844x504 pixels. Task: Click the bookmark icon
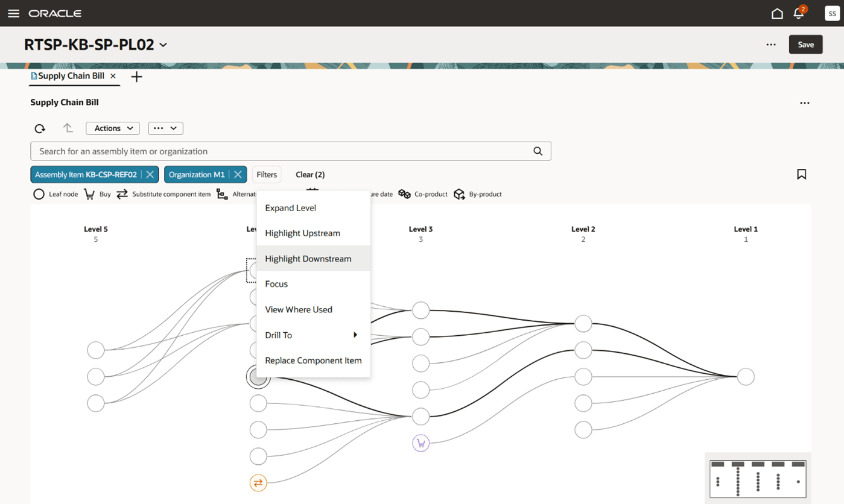click(802, 174)
